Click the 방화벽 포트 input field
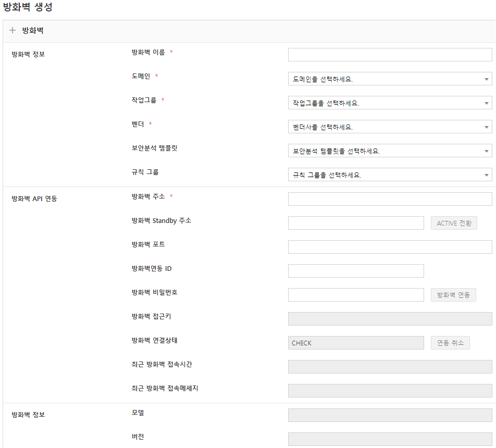 pyautogui.click(x=390, y=247)
